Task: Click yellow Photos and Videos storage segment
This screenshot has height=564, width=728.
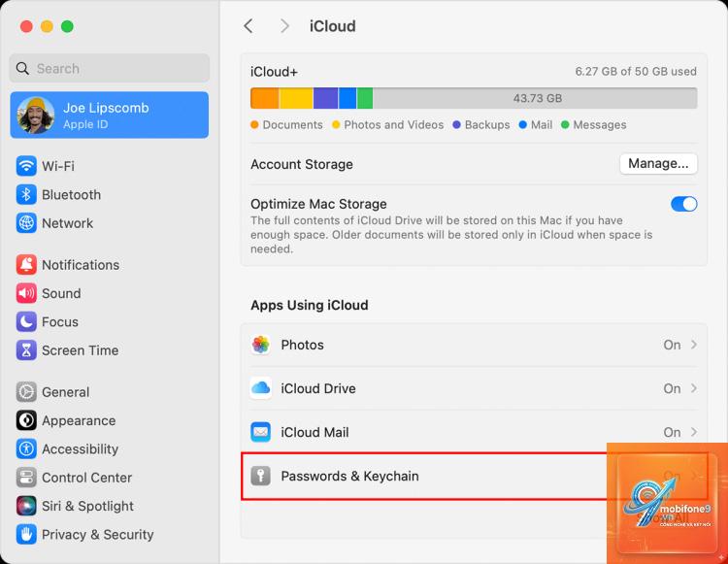Action: point(296,98)
